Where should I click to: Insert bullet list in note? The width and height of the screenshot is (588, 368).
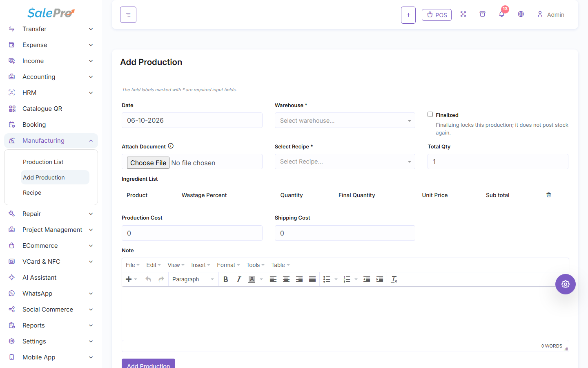pos(327,279)
